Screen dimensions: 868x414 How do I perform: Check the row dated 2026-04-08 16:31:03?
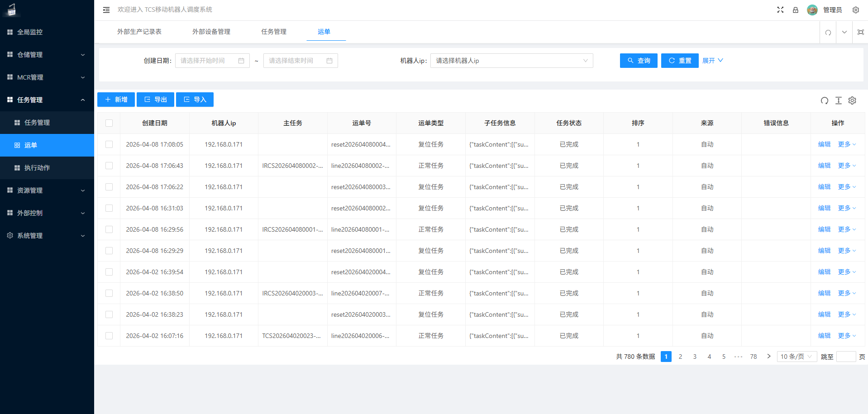pyautogui.click(x=109, y=208)
